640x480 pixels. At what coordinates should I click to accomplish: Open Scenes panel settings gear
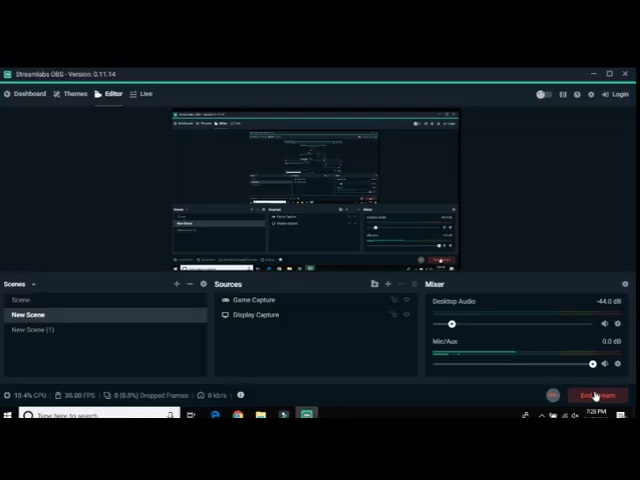click(x=203, y=284)
